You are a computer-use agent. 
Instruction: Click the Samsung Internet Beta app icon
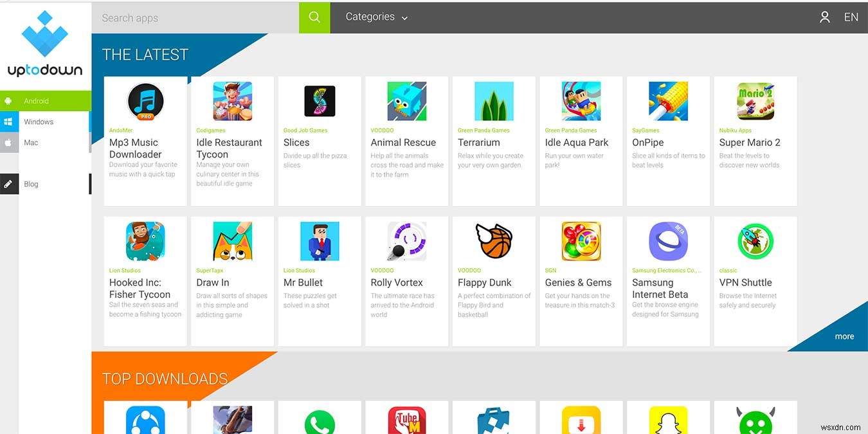pos(668,241)
